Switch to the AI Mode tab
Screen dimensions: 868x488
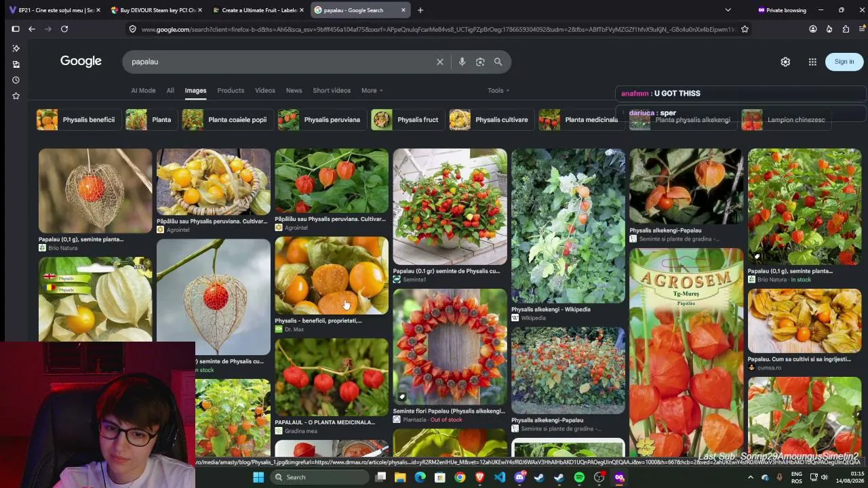[143, 91]
